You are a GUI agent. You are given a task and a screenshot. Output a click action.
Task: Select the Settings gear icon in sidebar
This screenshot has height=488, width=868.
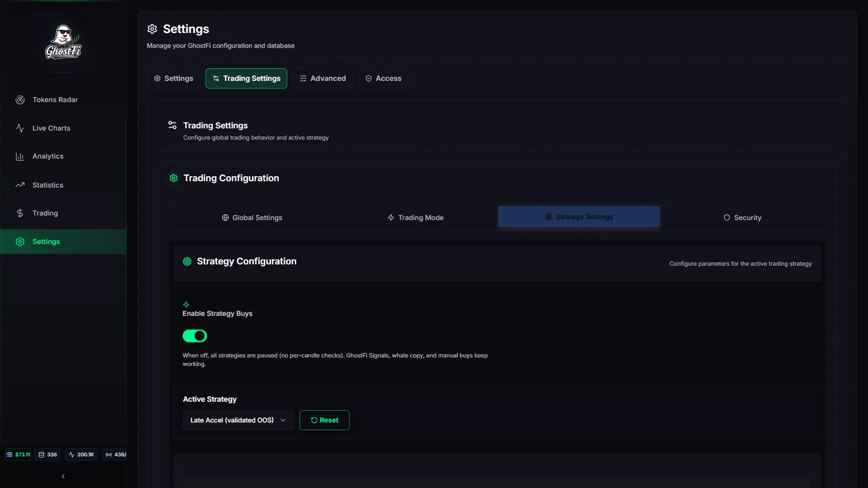point(20,242)
